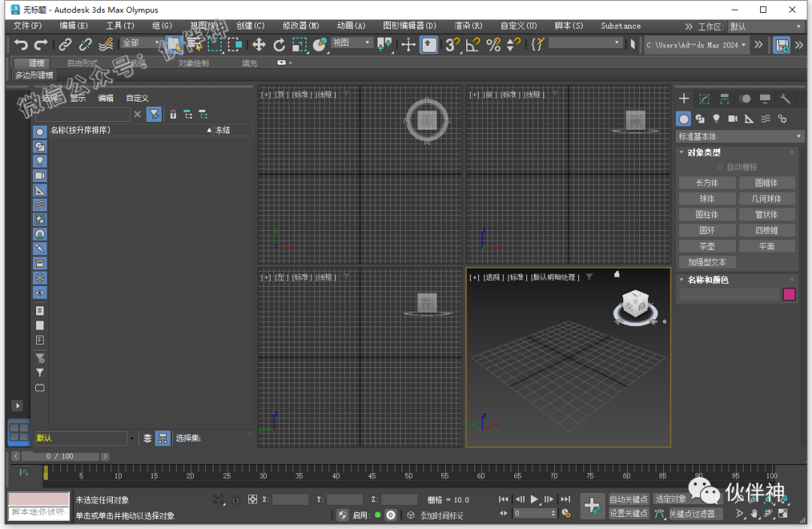Click the magenta object color swatch

pyautogui.click(x=789, y=294)
